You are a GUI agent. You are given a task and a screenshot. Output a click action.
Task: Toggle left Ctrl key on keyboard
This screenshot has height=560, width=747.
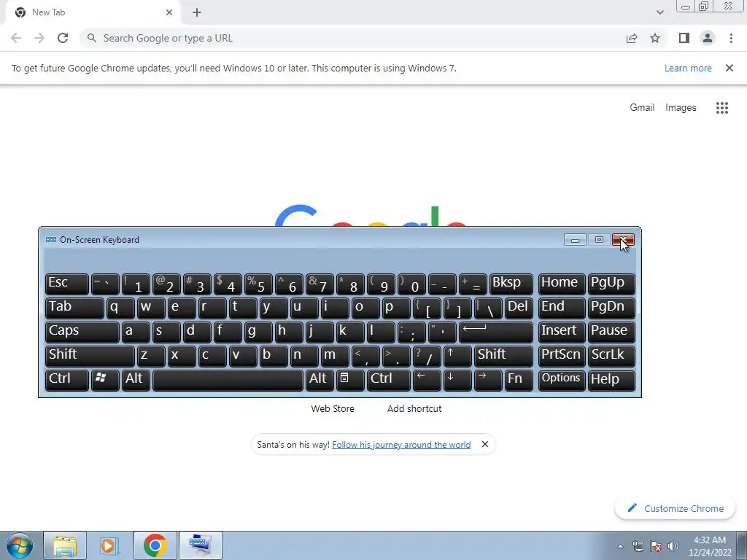click(x=66, y=380)
